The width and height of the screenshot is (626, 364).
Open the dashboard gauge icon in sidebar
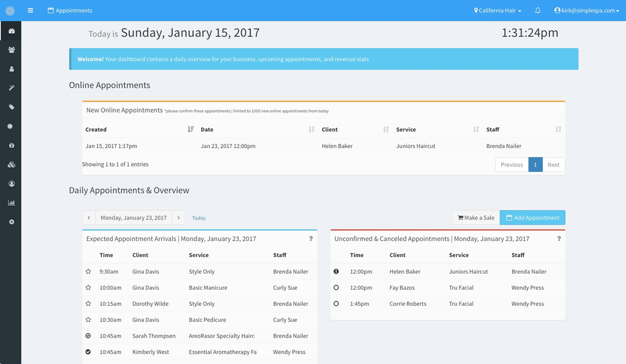click(x=11, y=31)
